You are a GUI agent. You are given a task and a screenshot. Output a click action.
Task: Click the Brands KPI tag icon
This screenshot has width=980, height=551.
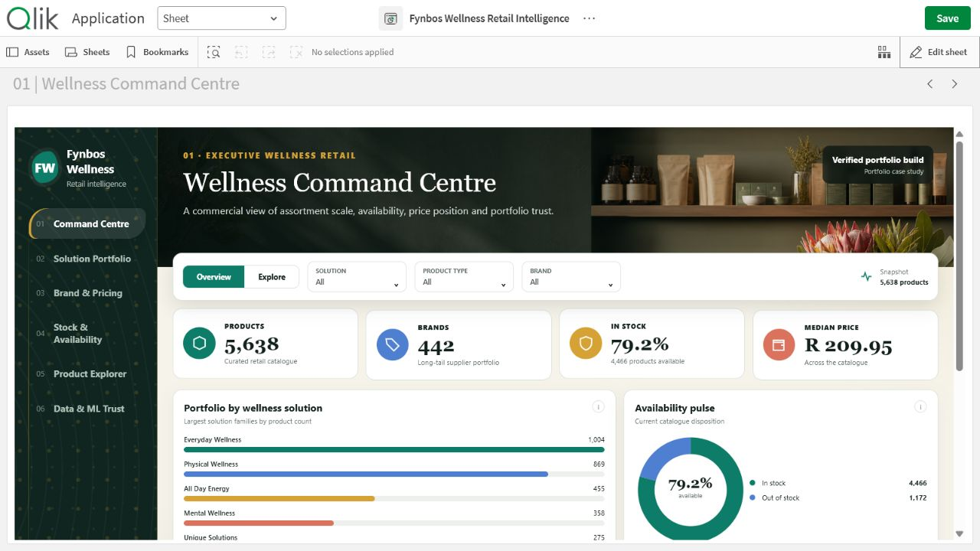pos(393,344)
